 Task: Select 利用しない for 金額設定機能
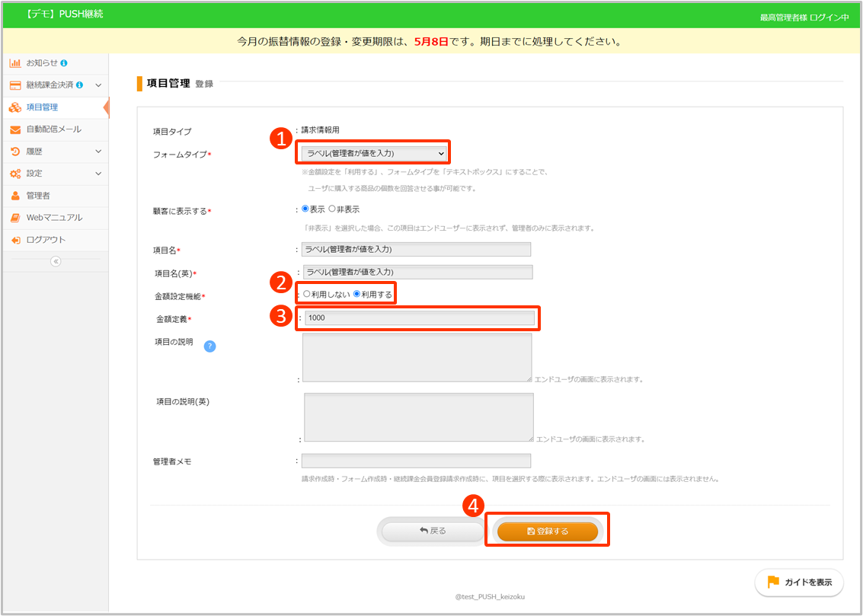tap(307, 294)
